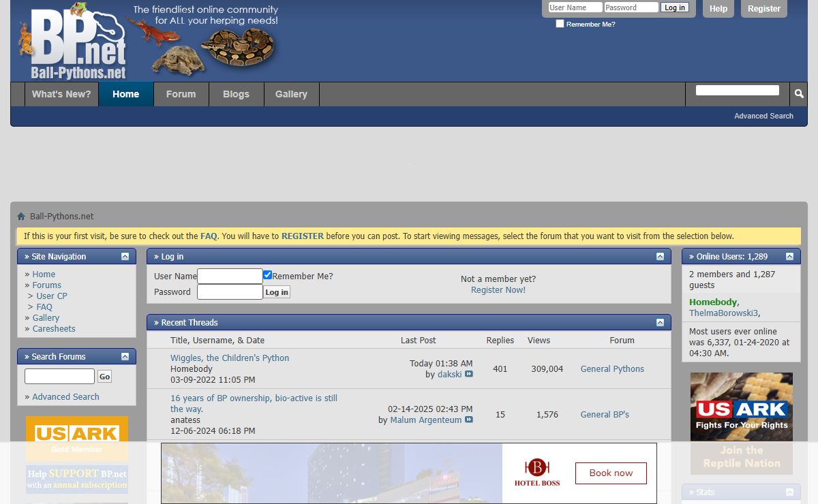Collapse the Stats panel

(789, 492)
